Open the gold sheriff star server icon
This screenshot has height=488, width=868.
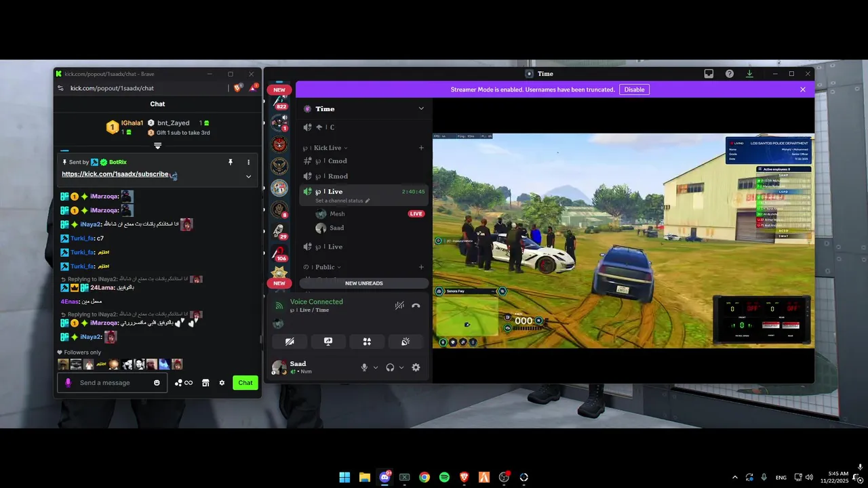279,272
